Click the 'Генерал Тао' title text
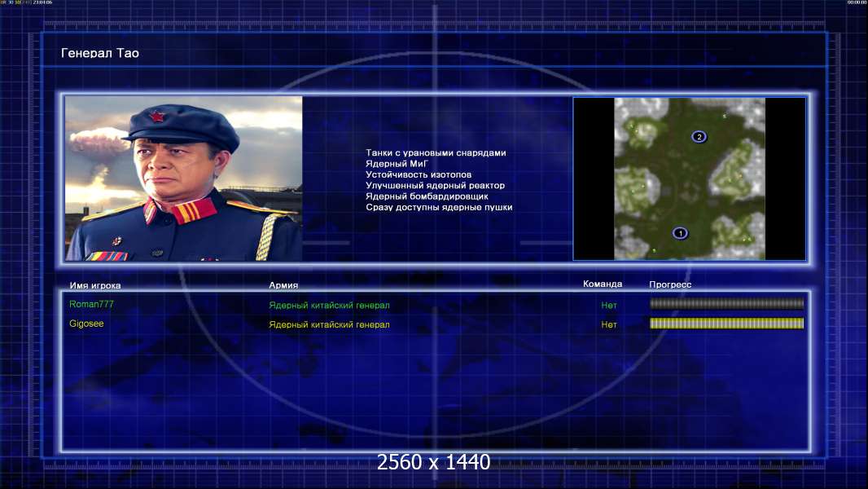 click(100, 54)
